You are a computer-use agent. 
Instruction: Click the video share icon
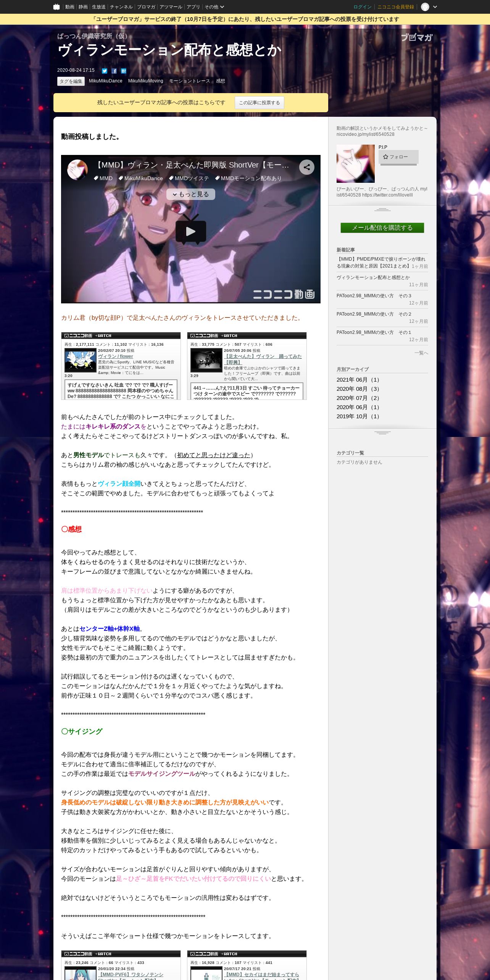point(307,167)
